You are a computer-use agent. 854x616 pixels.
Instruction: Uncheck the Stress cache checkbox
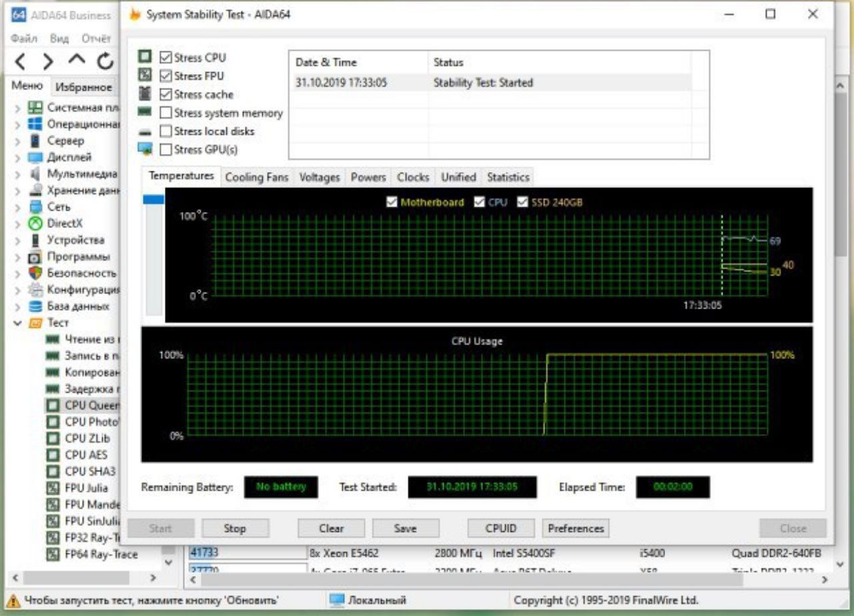[165, 94]
